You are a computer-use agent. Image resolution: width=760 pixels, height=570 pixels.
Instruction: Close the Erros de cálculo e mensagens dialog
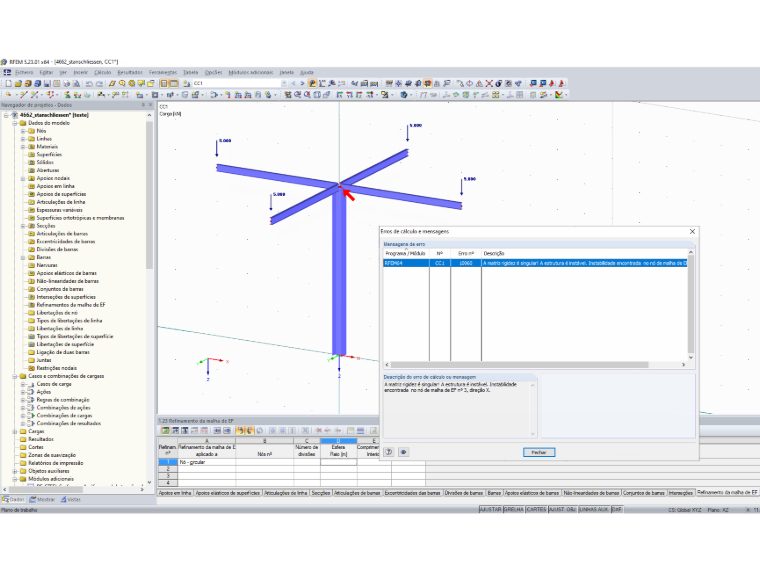click(692, 232)
